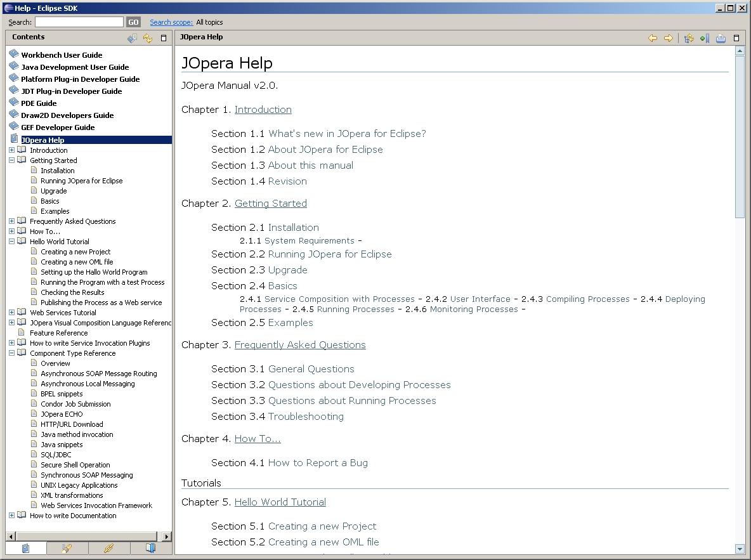The width and height of the screenshot is (751, 560).
Task: Open the How To... chapter link
Action: (258, 439)
